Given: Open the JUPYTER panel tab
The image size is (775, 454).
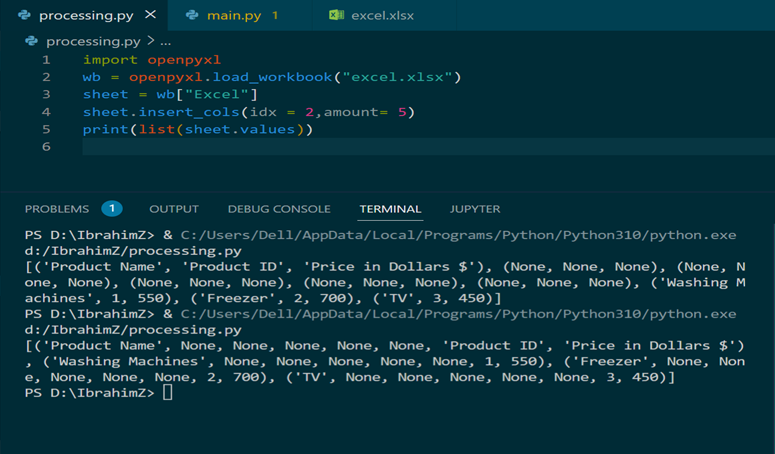Looking at the screenshot, I should (x=474, y=209).
